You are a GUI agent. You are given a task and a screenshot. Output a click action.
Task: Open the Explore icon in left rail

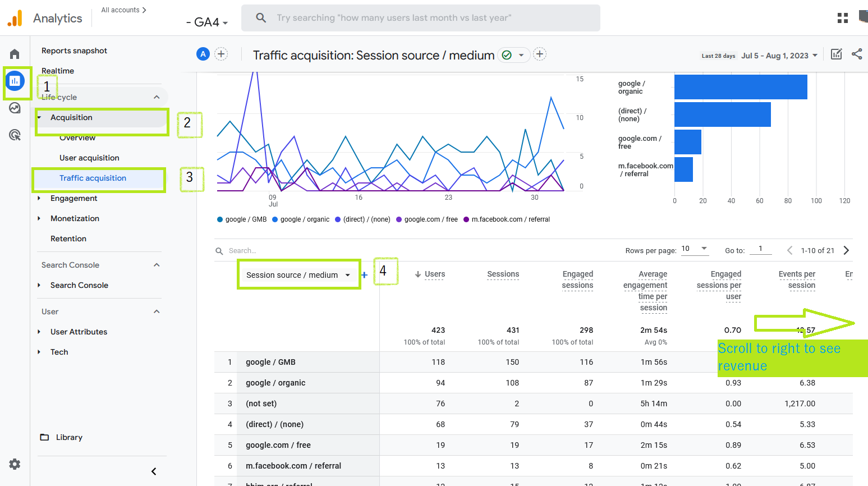[x=15, y=108]
